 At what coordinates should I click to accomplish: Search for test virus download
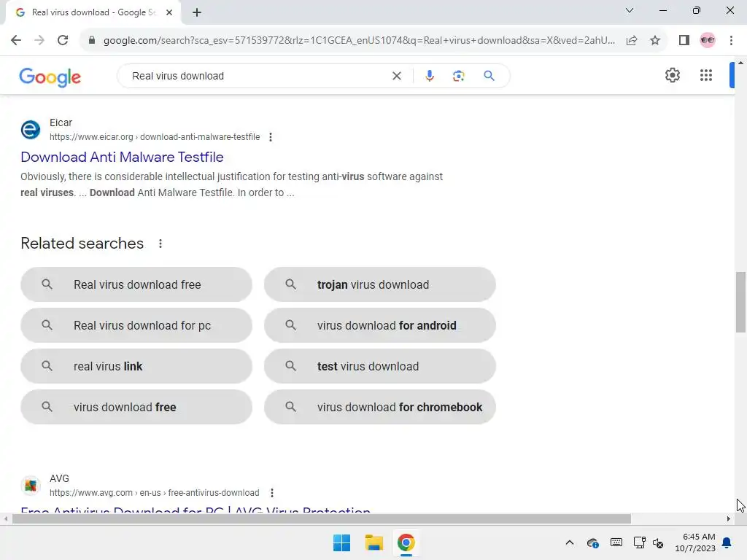coord(379,366)
